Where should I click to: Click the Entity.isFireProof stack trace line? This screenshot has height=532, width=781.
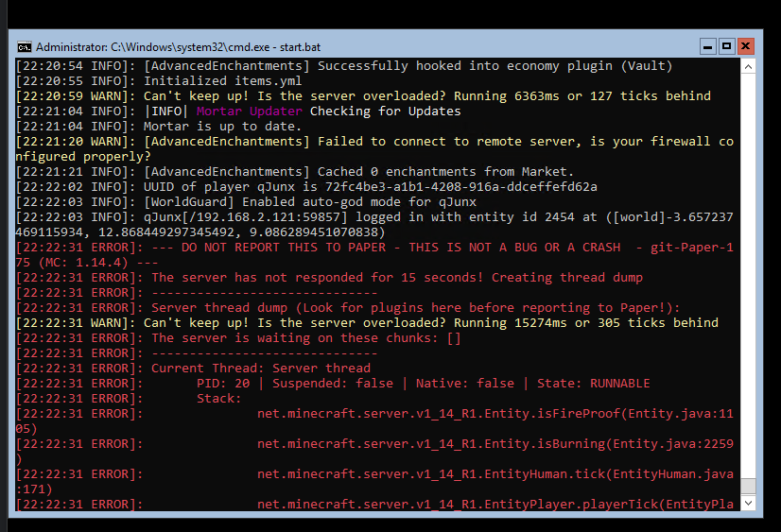[x=374, y=421]
